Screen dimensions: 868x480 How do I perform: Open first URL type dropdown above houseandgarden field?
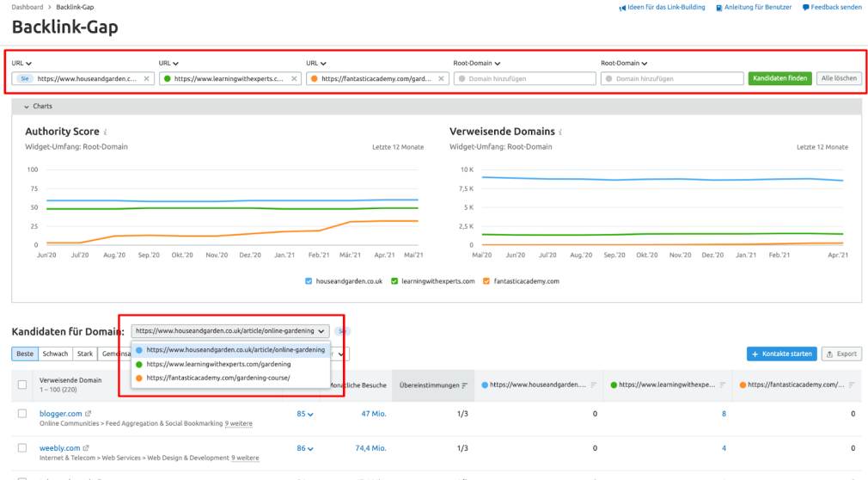tap(21, 63)
